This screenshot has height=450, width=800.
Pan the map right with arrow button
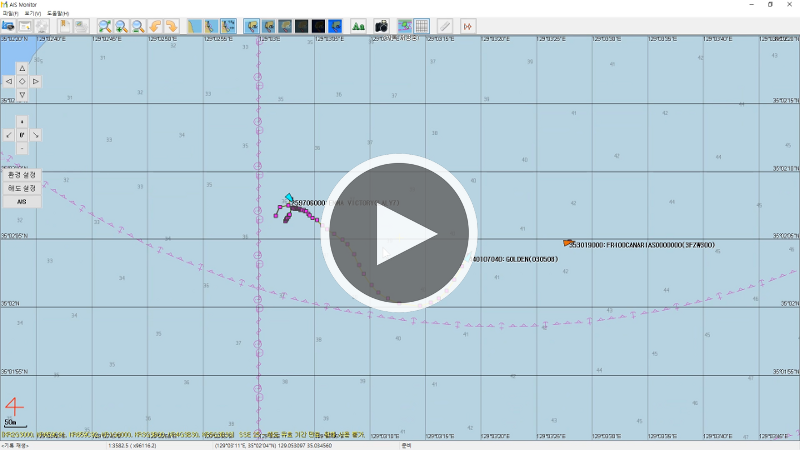pyautogui.click(x=36, y=81)
